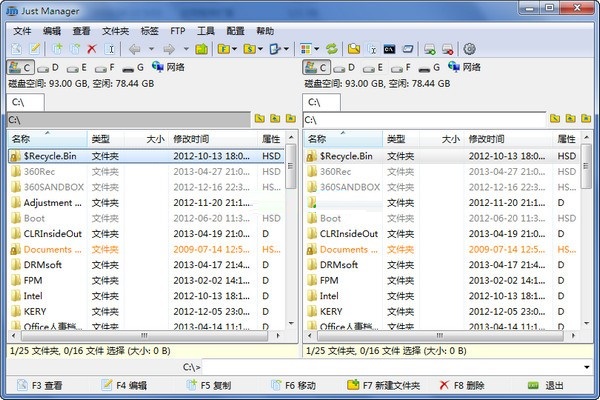Open 网络 in the right panel
Image resolution: width=600 pixels, height=400 pixels.
point(465,67)
